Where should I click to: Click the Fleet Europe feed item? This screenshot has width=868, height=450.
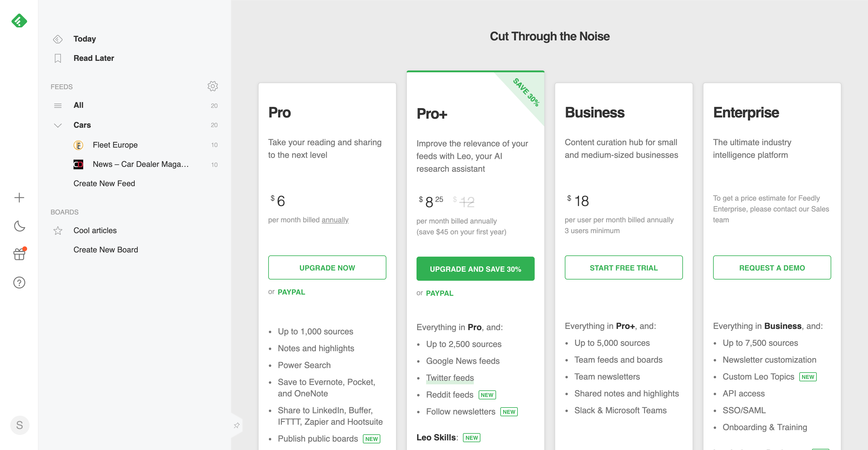coord(115,145)
